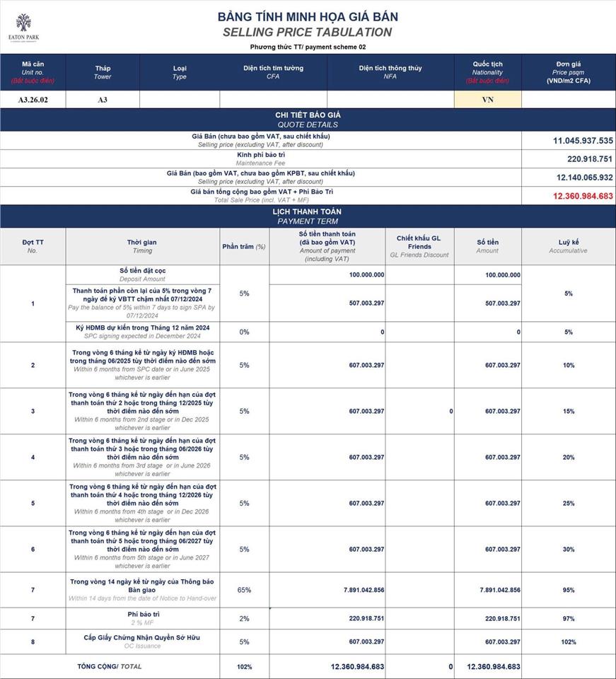The height and width of the screenshot is (679, 616).
Task: Click the 'Luỹ kế Accumulative' column header
Action: [x=569, y=246]
